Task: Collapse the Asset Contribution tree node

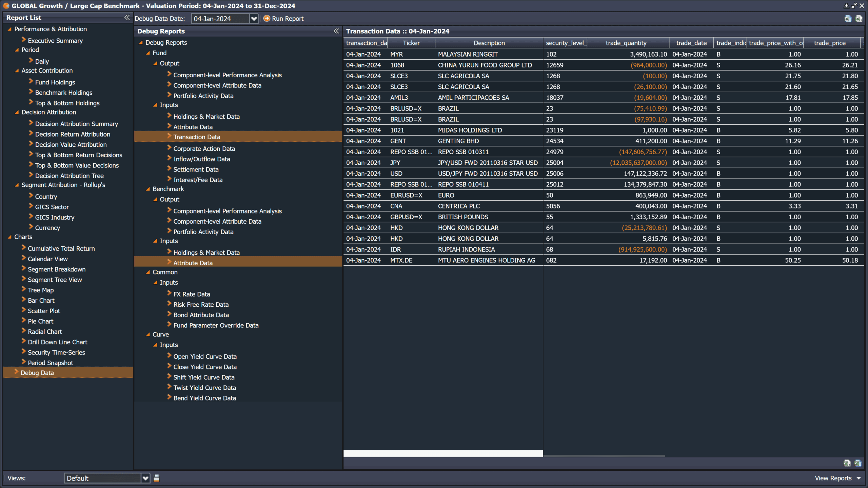Action: pos(17,71)
